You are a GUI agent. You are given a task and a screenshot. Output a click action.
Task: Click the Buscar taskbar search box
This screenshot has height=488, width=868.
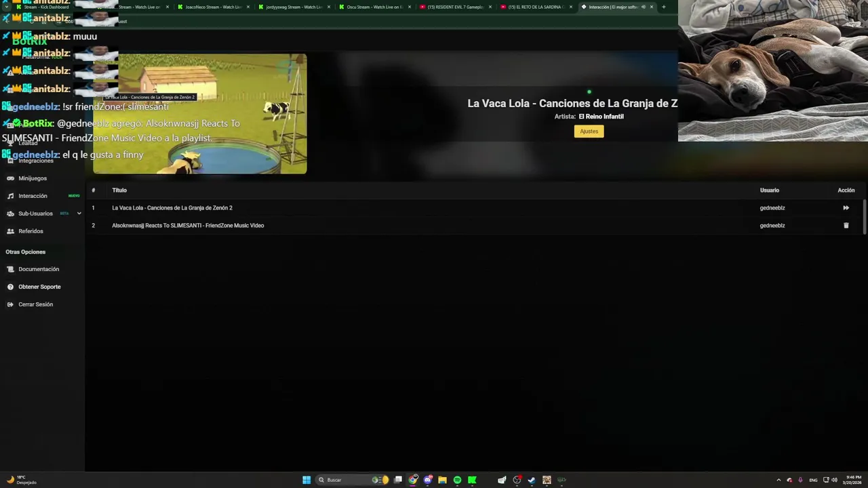point(353,480)
